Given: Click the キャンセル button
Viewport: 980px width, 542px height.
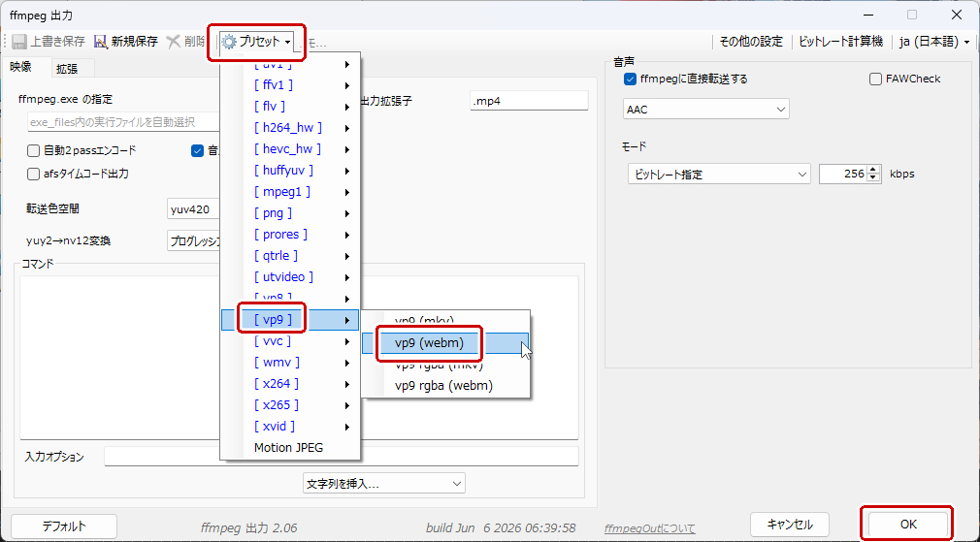Looking at the screenshot, I should (790, 525).
